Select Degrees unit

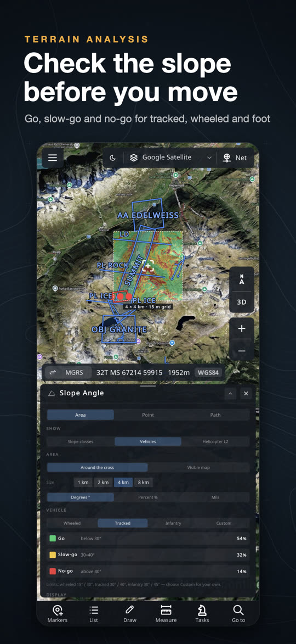pos(81,497)
